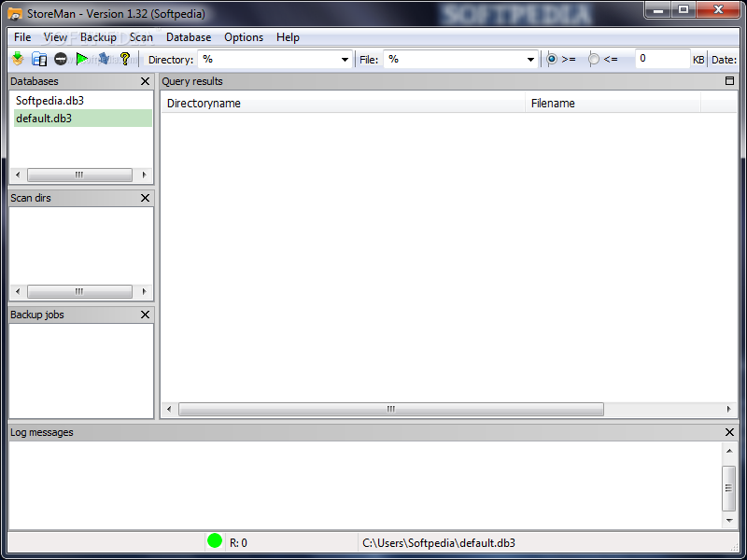Click the Filename column header
Viewport: 747px width, 560px height.
click(613, 104)
